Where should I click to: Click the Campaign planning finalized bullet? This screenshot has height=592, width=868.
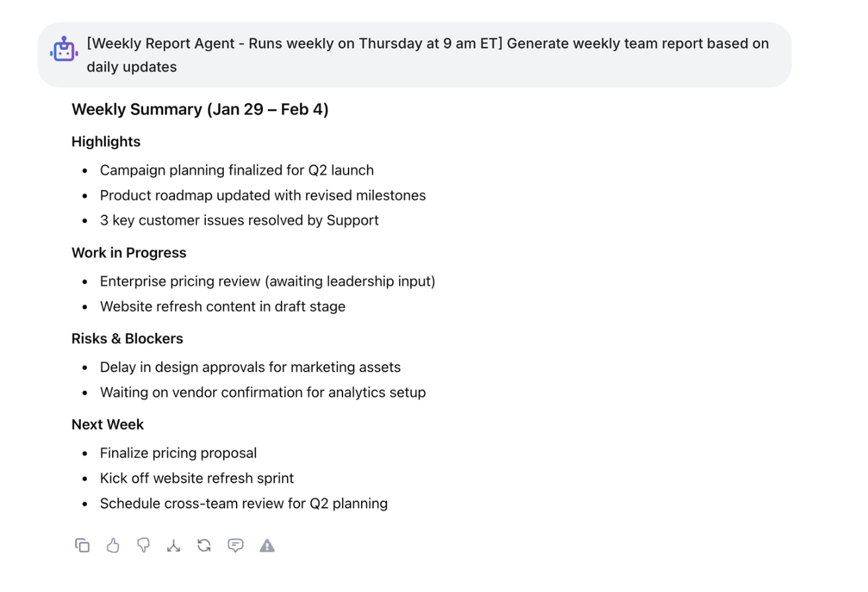pyautogui.click(x=237, y=170)
